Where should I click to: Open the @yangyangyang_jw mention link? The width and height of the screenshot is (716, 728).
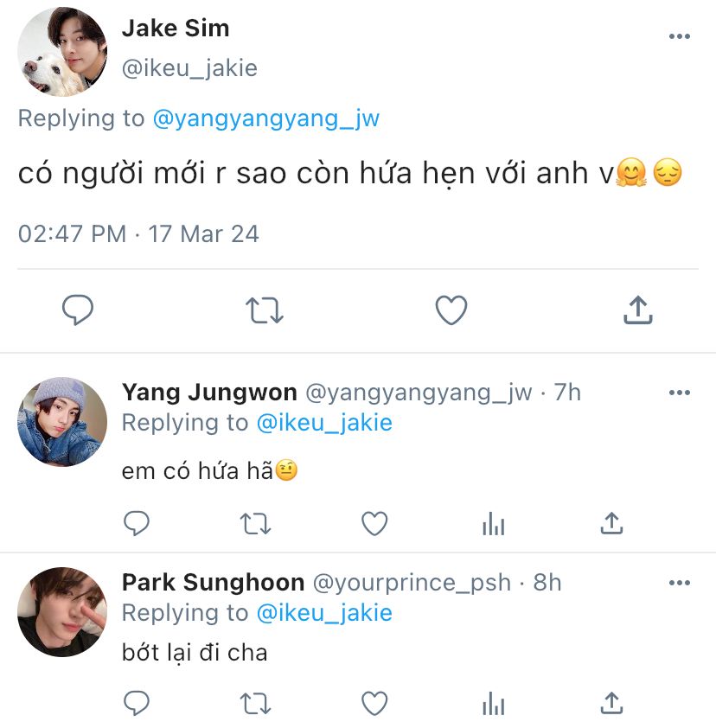[265, 118]
